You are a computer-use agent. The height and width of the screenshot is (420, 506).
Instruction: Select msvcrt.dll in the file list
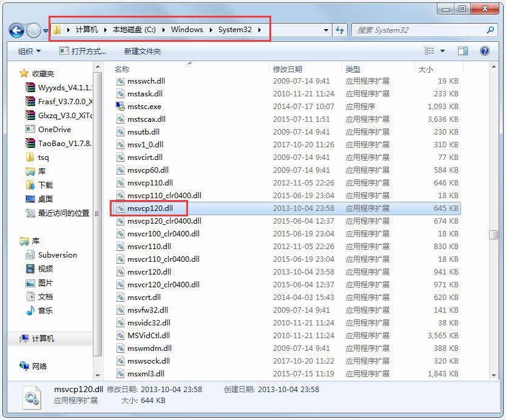pyautogui.click(x=144, y=297)
